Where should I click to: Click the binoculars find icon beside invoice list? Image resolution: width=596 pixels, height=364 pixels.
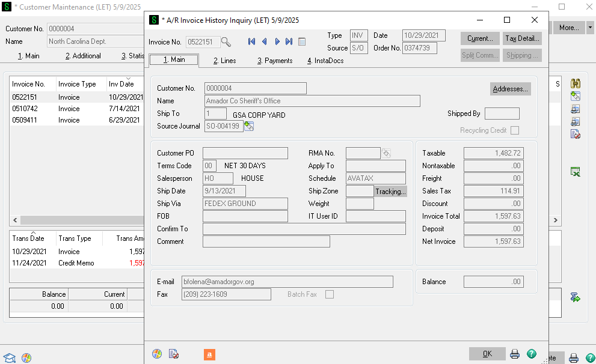pyautogui.click(x=575, y=84)
